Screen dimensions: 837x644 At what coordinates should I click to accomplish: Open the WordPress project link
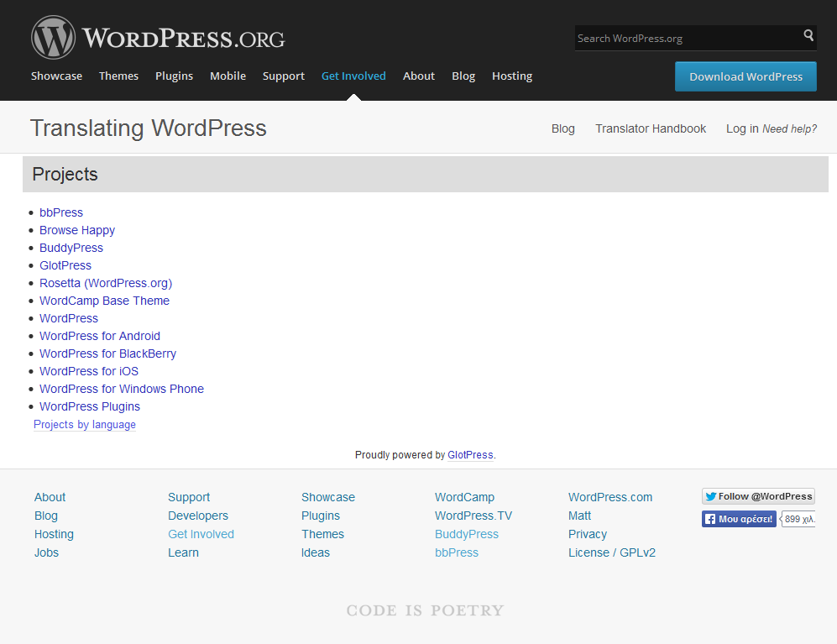pos(69,318)
